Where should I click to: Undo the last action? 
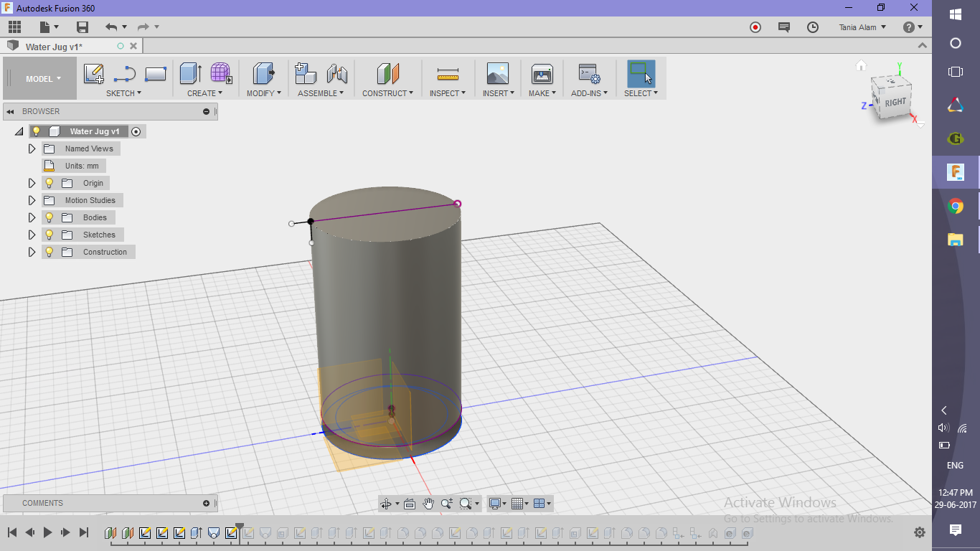tap(111, 27)
